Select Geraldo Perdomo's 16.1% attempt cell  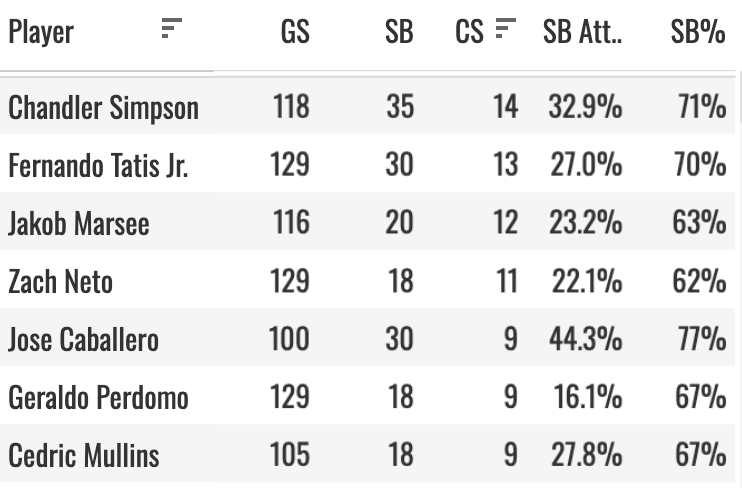coord(588,397)
